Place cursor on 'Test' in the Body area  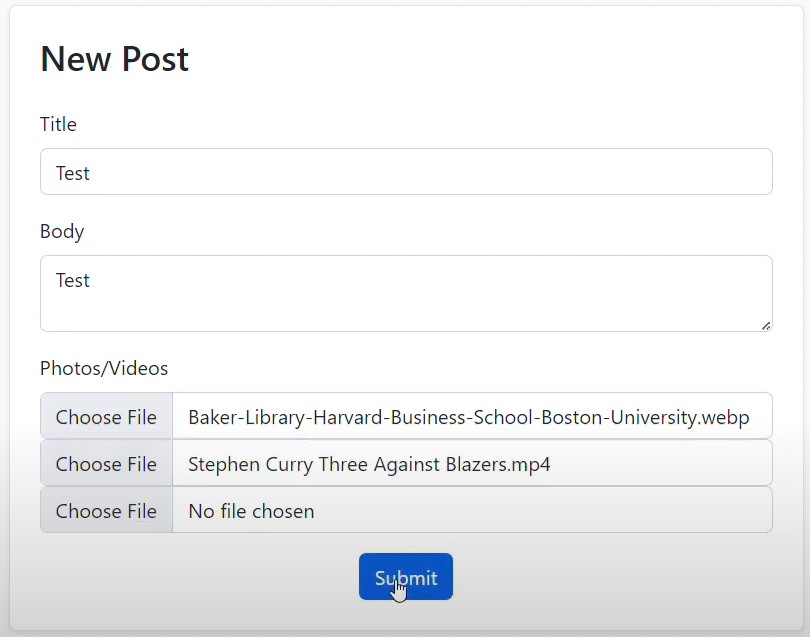[73, 280]
